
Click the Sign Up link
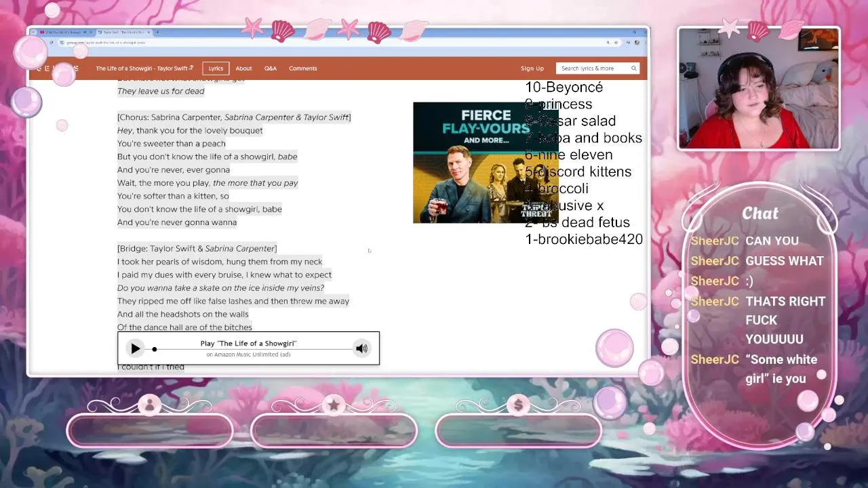pyautogui.click(x=532, y=68)
